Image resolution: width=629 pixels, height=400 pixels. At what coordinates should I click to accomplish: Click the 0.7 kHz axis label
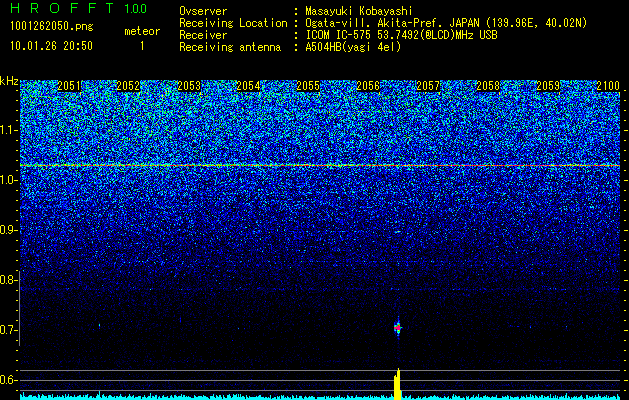pos(9,330)
